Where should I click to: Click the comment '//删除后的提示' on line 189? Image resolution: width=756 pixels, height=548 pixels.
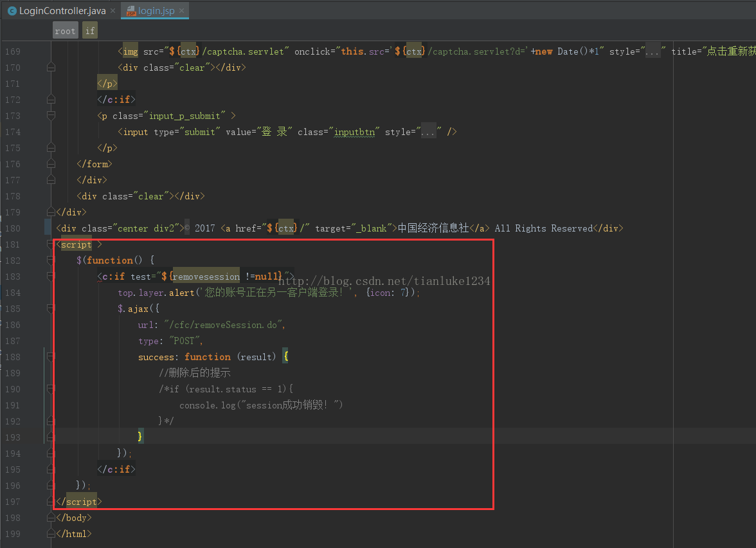coord(195,372)
